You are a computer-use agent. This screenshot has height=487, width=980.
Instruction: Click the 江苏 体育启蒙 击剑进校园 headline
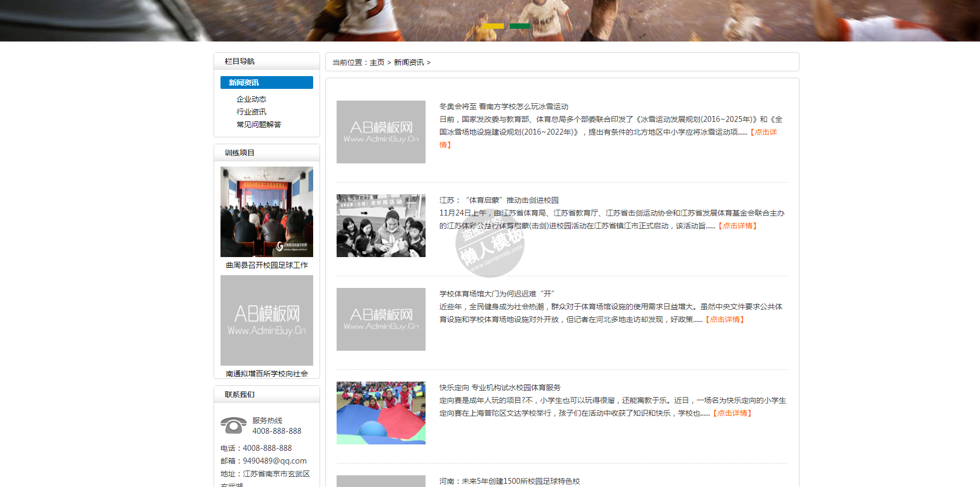pyautogui.click(x=499, y=200)
